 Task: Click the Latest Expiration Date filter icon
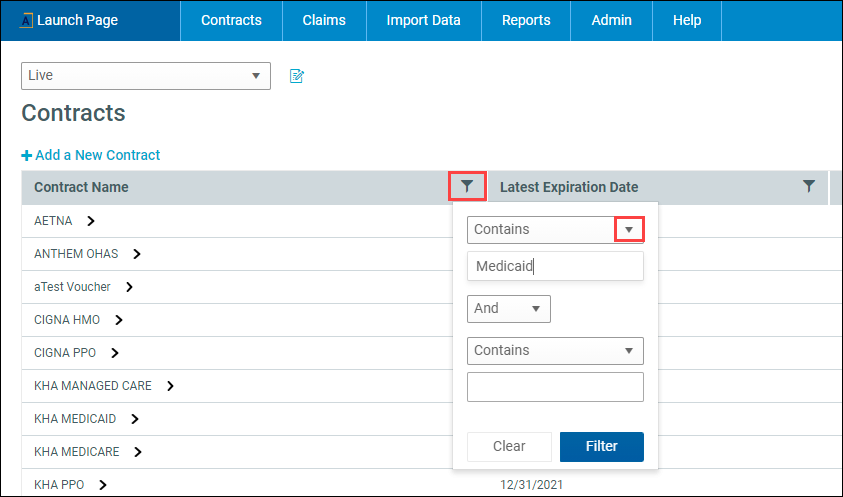809,186
